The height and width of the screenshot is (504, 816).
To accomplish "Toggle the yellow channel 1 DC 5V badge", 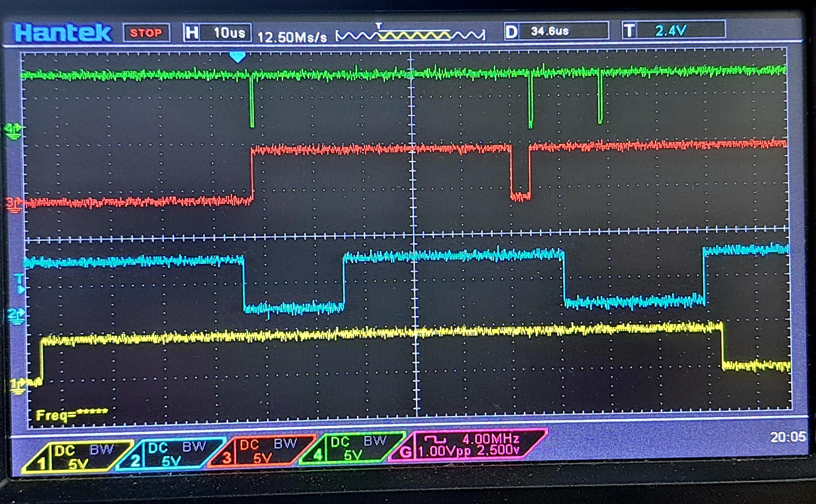I will (x=77, y=457).
